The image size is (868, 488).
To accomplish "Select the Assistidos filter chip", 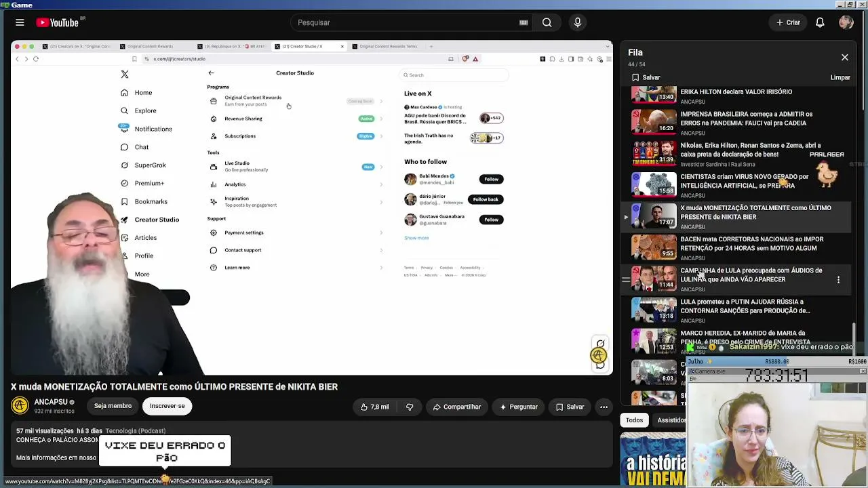I will pos(671,420).
